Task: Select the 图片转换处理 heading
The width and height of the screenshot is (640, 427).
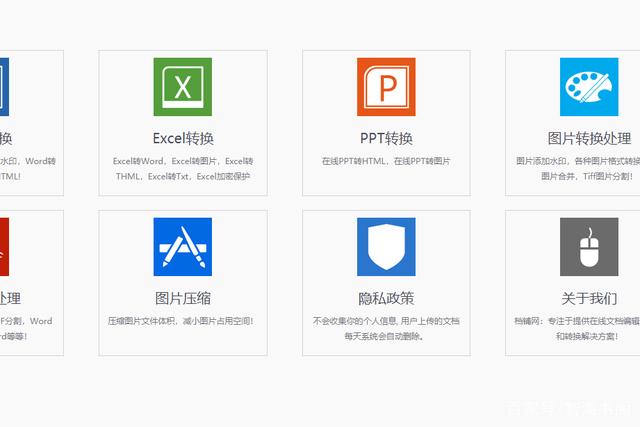Action: (589, 138)
